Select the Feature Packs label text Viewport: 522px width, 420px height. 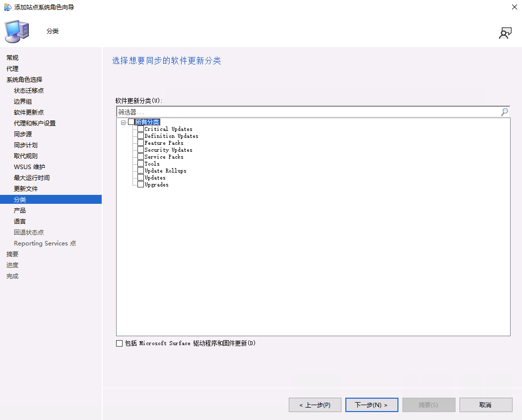[164, 143]
